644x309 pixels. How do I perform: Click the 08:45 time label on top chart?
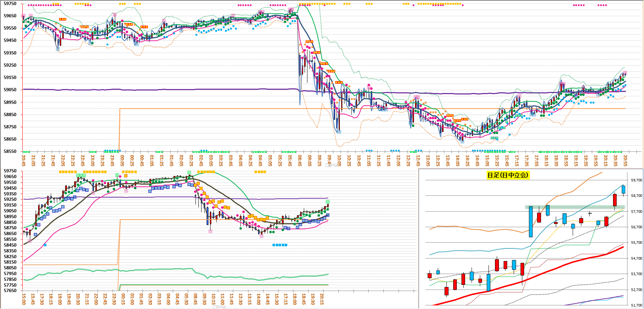coord(300,160)
